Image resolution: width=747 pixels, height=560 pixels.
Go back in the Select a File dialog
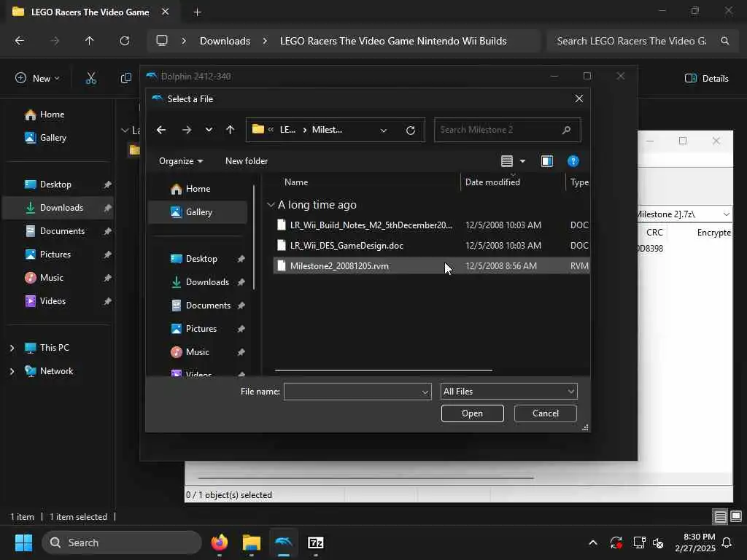click(x=161, y=130)
